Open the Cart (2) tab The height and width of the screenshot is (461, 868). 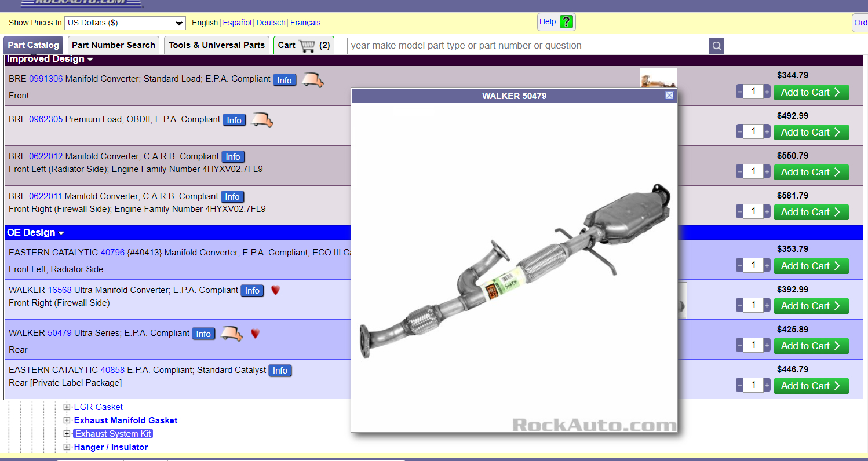click(x=304, y=45)
